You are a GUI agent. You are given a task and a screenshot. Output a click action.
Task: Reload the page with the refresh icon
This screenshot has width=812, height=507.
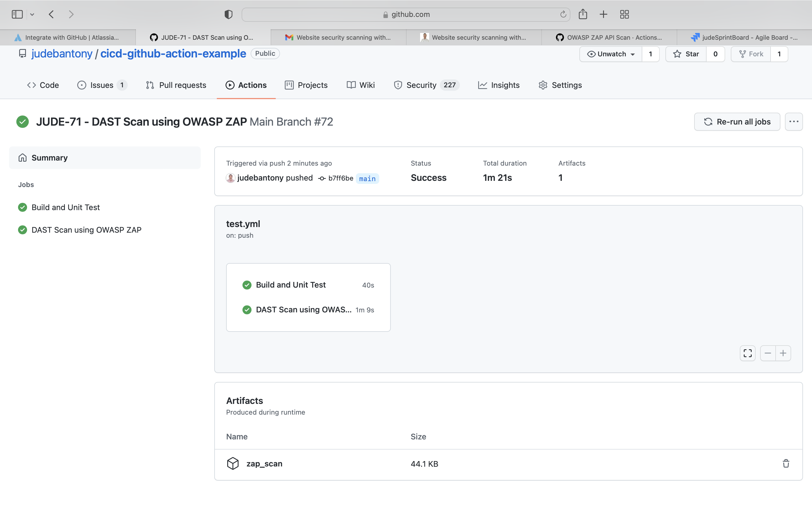(x=563, y=14)
